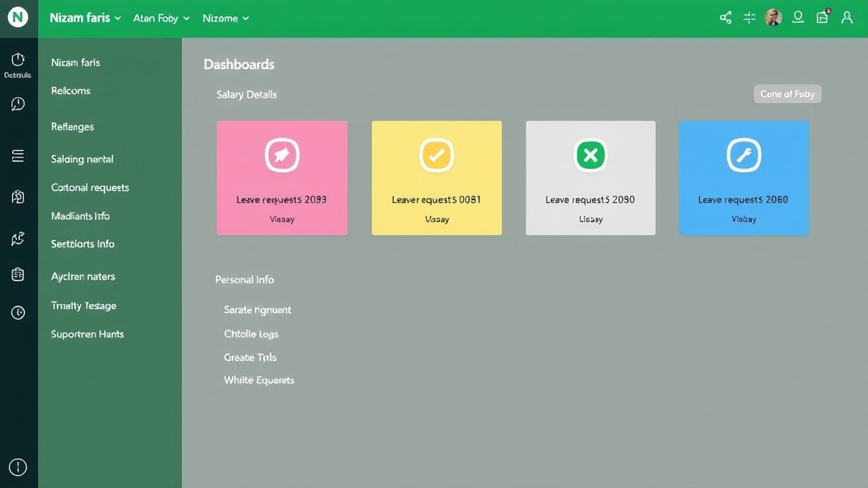Viewport: 868px width, 488px height.
Task: Open the Atan Foby dropdown menu
Action: click(161, 18)
